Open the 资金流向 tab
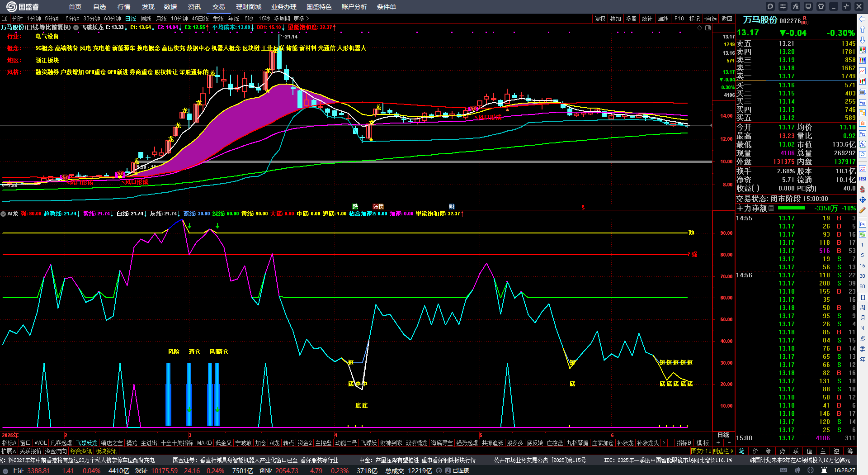This screenshot has height=475, width=868. 56,451
